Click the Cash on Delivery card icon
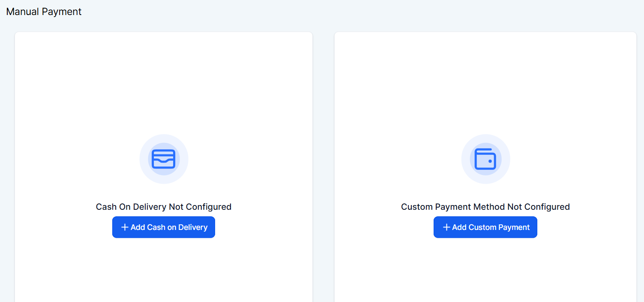This screenshot has height=302, width=644. point(164,159)
